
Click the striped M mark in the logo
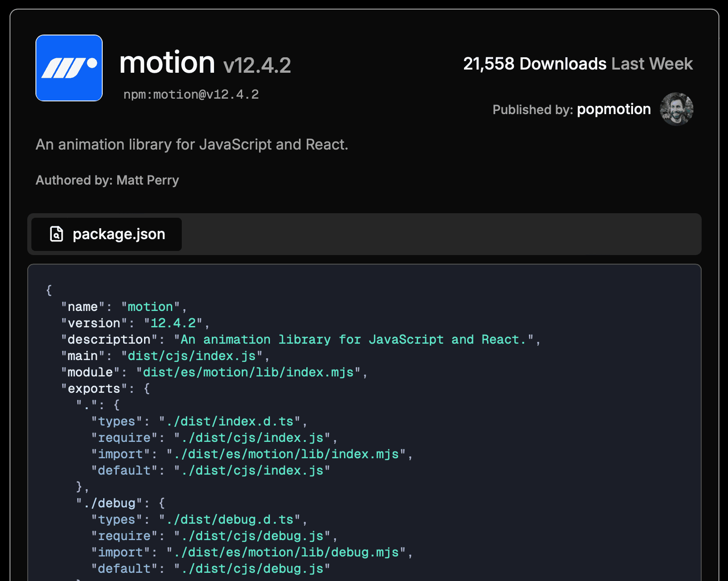coord(64,68)
